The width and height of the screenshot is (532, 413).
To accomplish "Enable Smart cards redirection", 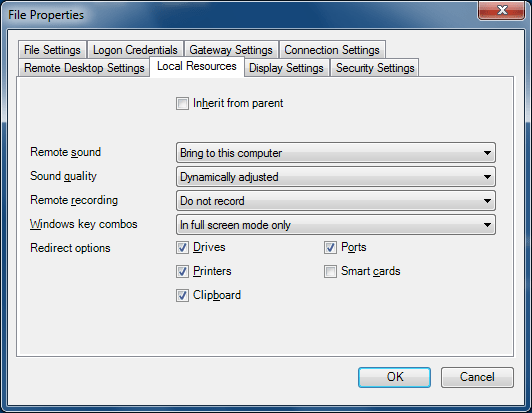I will click(x=330, y=271).
